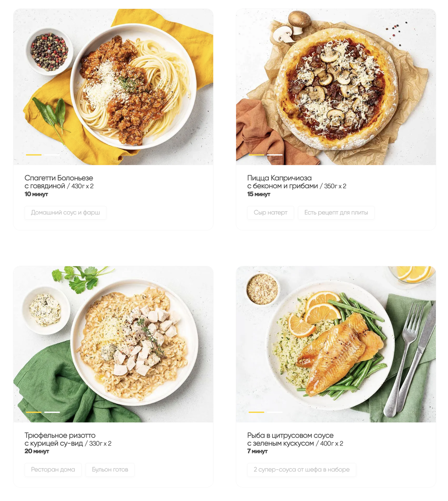Click '2 супер-соуса от шефа в наборе' tag
This screenshot has height=501, width=448.
tap(301, 470)
